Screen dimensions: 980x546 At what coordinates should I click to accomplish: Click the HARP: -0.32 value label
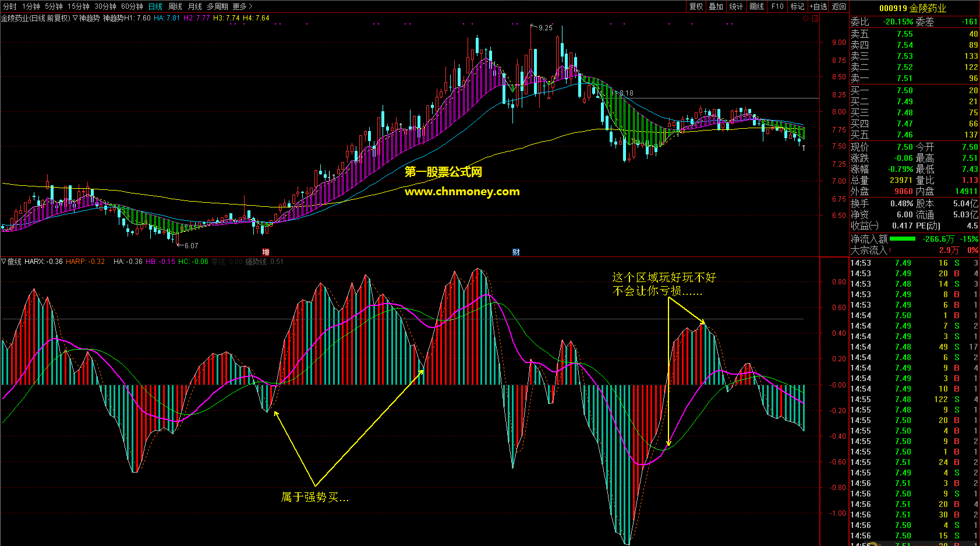(85, 262)
